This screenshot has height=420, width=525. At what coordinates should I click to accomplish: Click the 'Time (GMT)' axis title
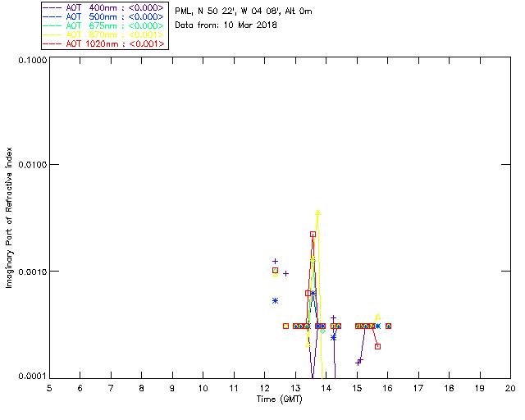(280, 399)
